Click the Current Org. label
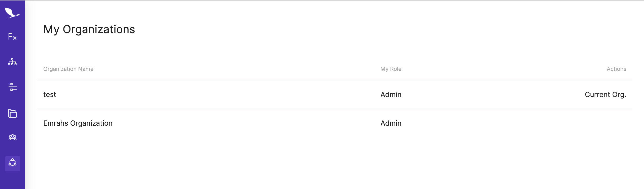The height and width of the screenshot is (189, 644). (605, 94)
